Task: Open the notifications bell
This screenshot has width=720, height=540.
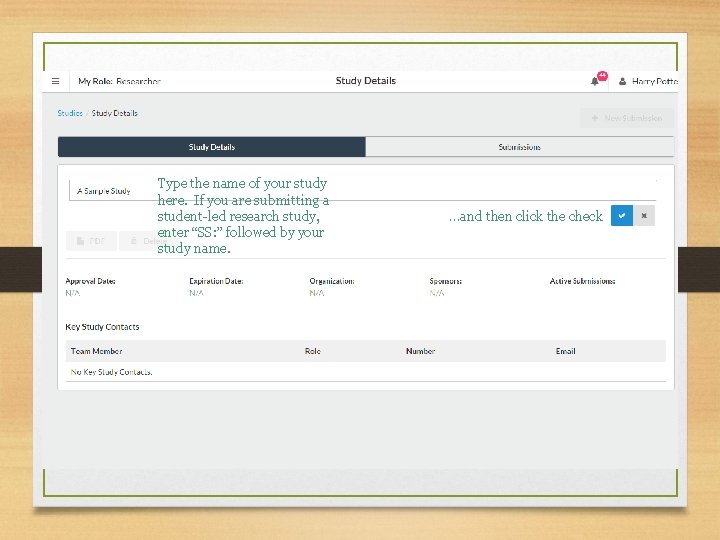Action: click(595, 81)
